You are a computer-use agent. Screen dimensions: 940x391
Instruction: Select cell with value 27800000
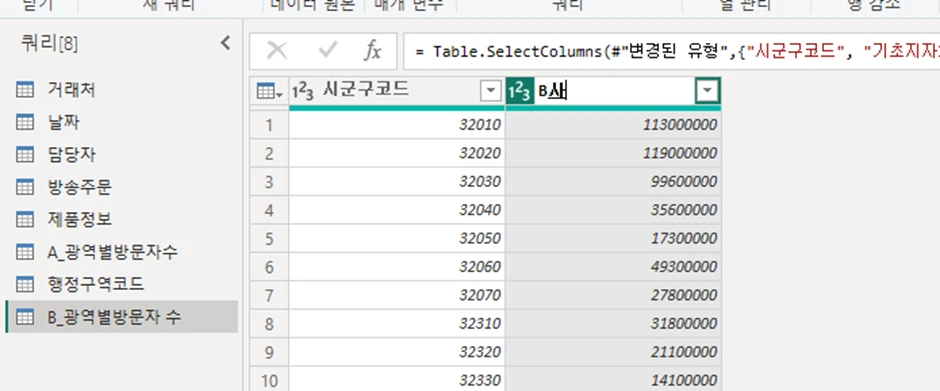click(x=613, y=296)
